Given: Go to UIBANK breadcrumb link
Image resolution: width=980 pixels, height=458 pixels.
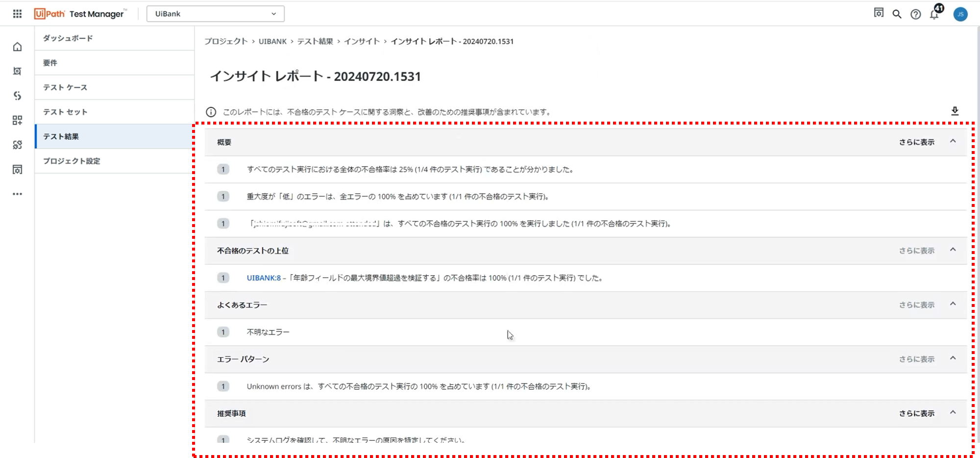Looking at the screenshot, I should (272, 41).
